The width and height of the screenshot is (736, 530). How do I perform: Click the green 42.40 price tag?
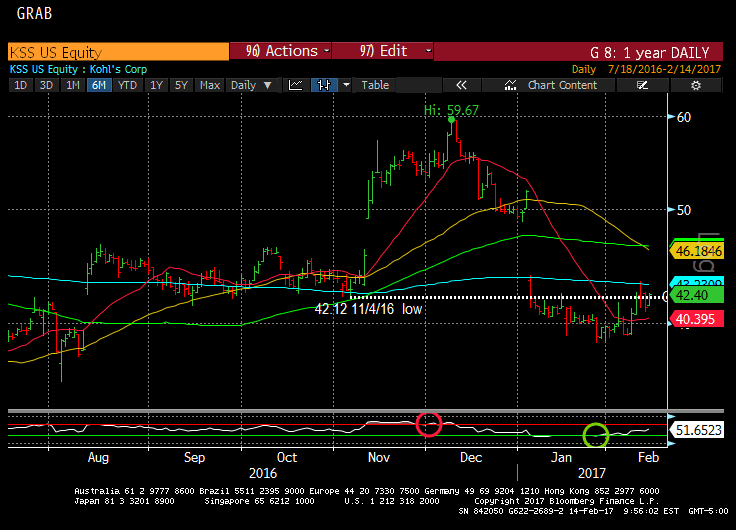pos(697,295)
